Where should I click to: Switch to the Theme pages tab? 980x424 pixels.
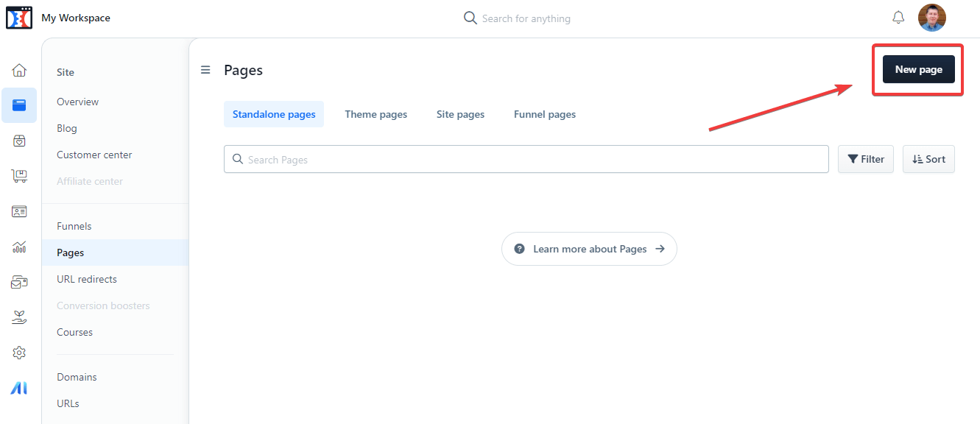(376, 114)
